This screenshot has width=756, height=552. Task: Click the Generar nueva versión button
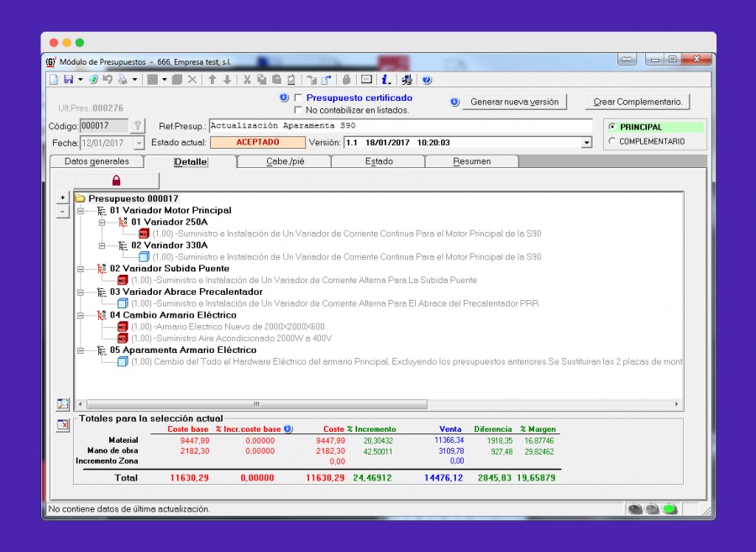tap(514, 102)
